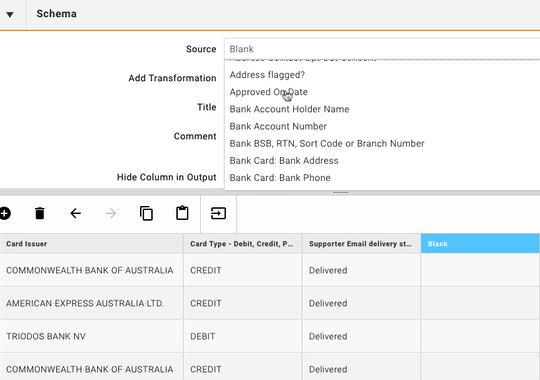The width and height of the screenshot is (540, 380).
Task: Click the TRIODOS BANK NV cell
Action: click(92, 336)
